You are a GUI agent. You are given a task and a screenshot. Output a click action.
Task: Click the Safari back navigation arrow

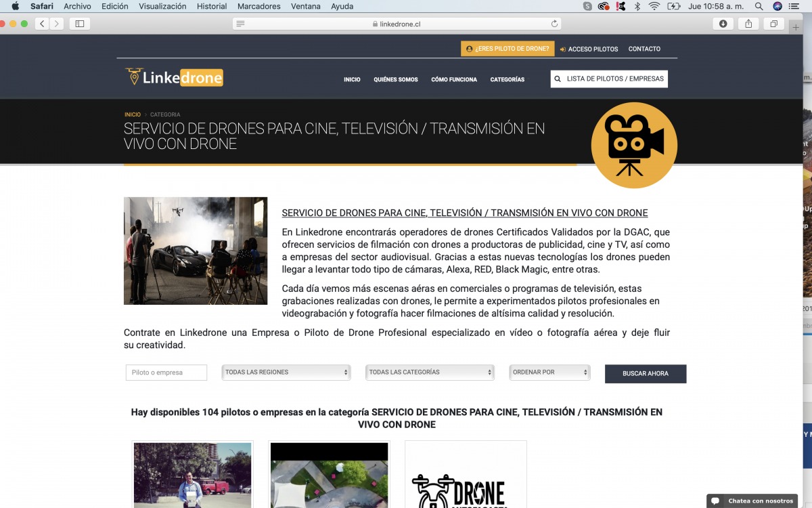click(43, 24)
